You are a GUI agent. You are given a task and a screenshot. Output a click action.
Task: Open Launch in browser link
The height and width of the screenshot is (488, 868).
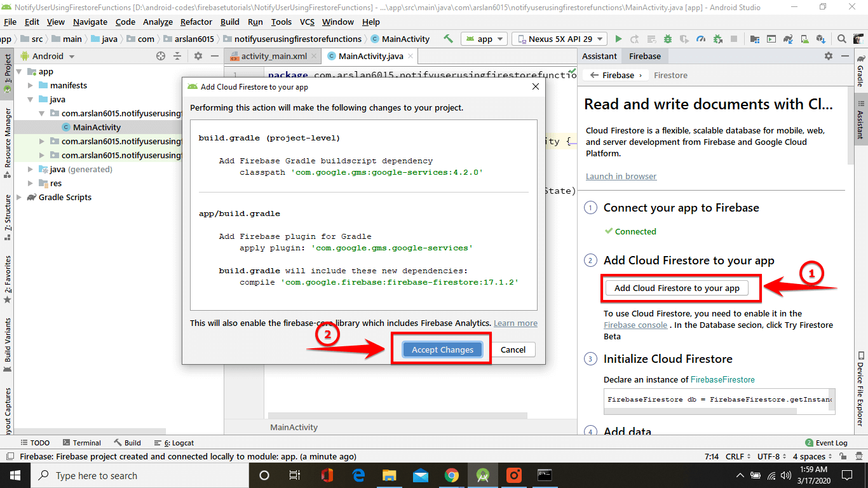621,176
